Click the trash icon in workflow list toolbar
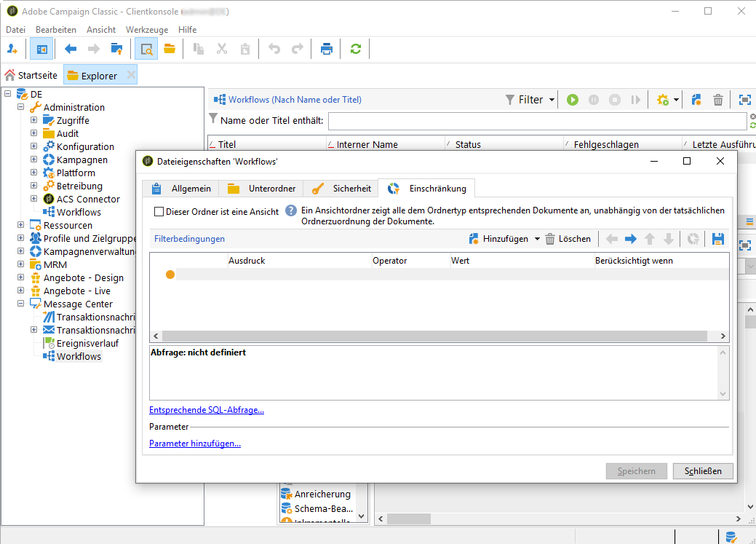Image resolution: width=756 pixels, height=544 pixels. 718,100
